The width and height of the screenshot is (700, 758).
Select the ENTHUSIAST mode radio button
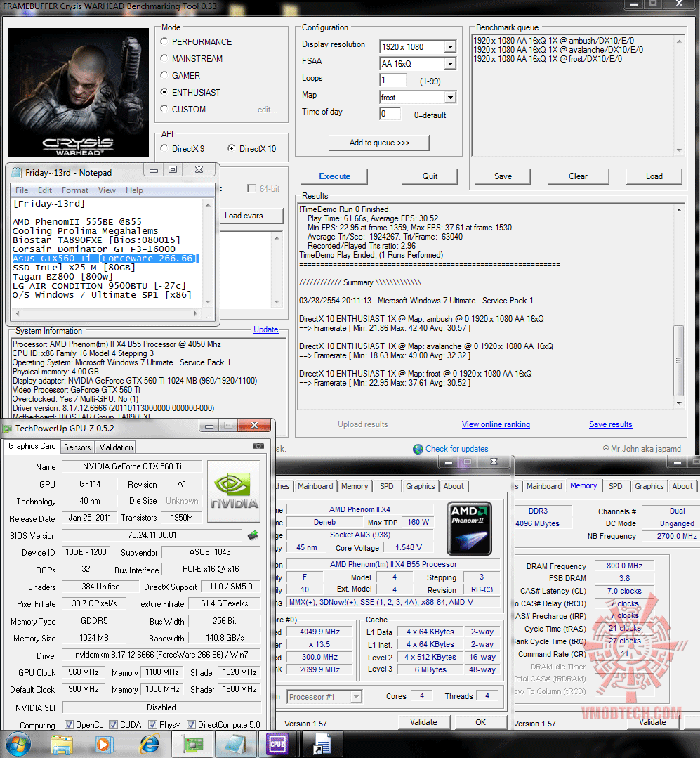pyautogui.click(x=164, y=92)
